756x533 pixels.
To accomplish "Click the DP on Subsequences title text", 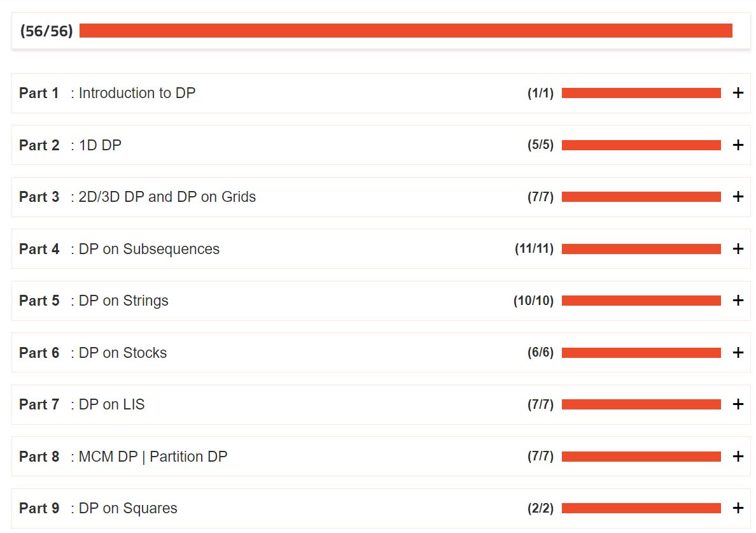I will pyautogui.click(x=149, y=249).
